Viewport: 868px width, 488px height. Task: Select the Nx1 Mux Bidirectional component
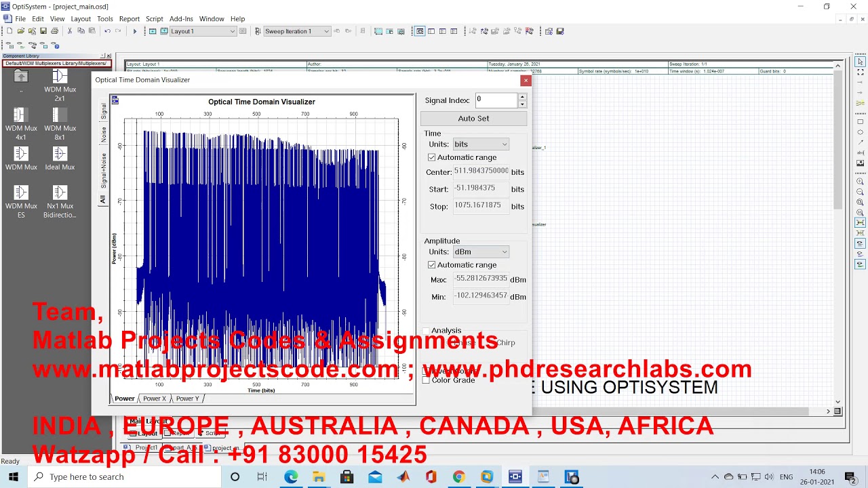coord(60,202)
